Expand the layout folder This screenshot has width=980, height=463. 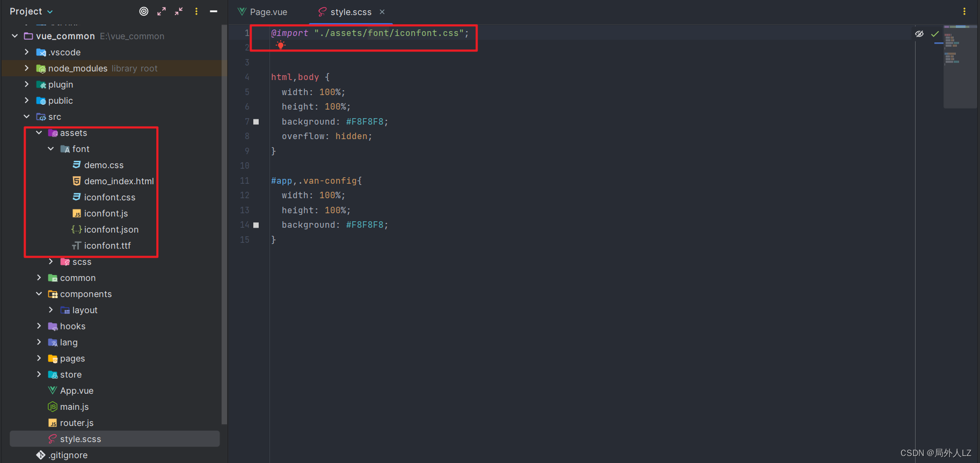point(51,310)
